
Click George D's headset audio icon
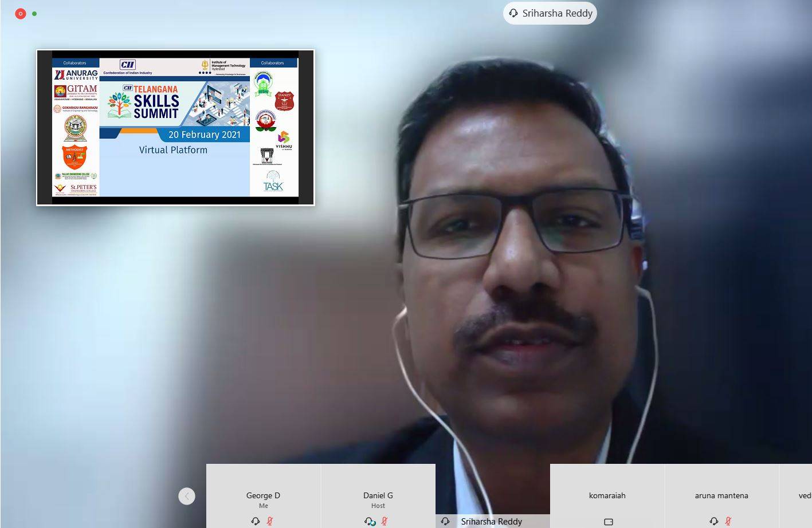[256, 521]
